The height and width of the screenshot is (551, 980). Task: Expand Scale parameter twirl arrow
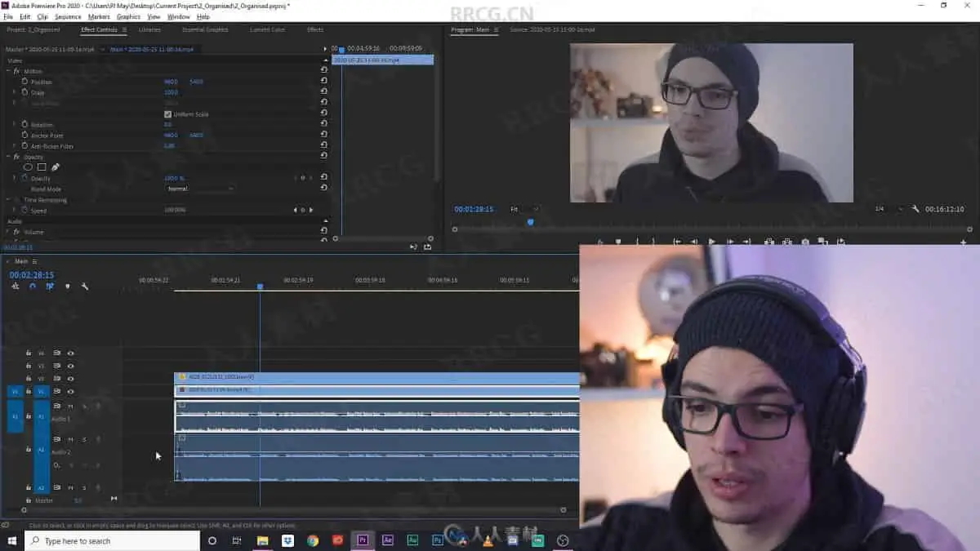point(15,92)
